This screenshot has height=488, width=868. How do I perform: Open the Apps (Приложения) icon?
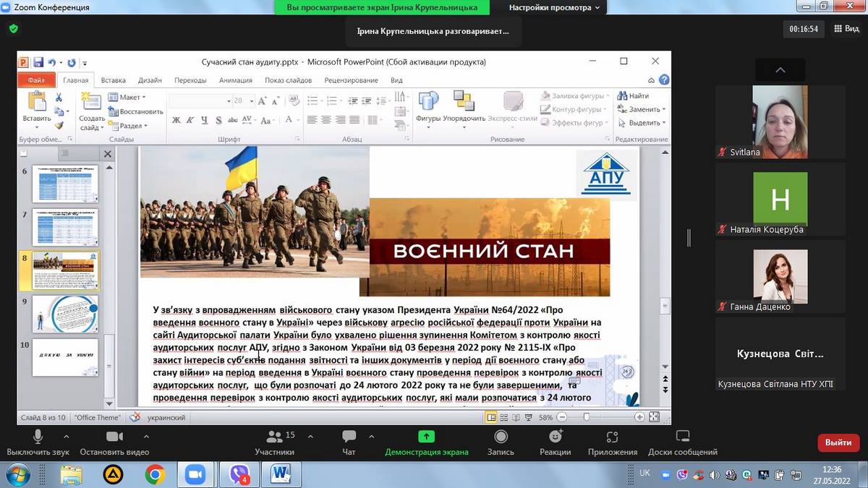[612, 437]
